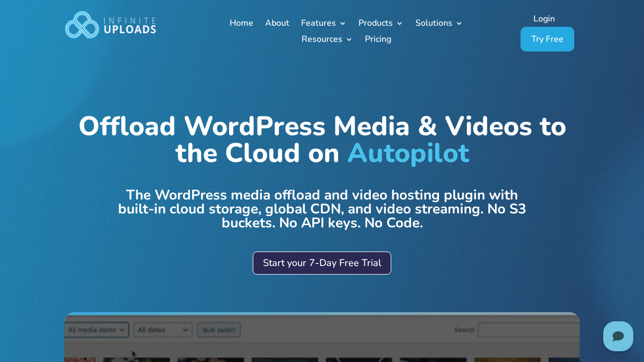Open the Resources menu item

coord(322,39)
